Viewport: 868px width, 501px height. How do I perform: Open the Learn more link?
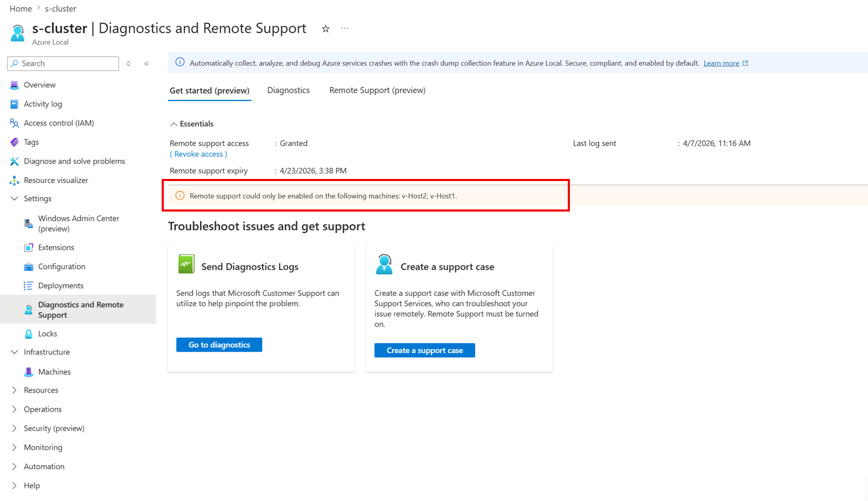721,63
